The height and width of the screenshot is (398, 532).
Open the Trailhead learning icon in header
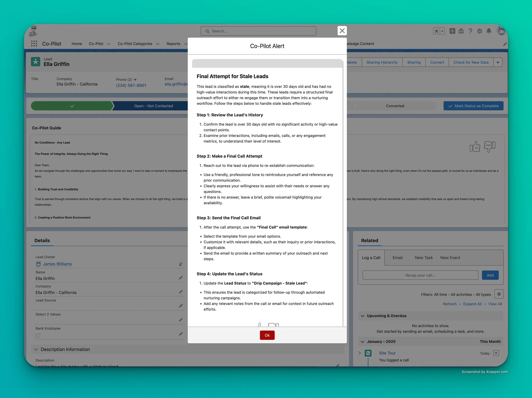pyautogui.click(x=461, y=31)
